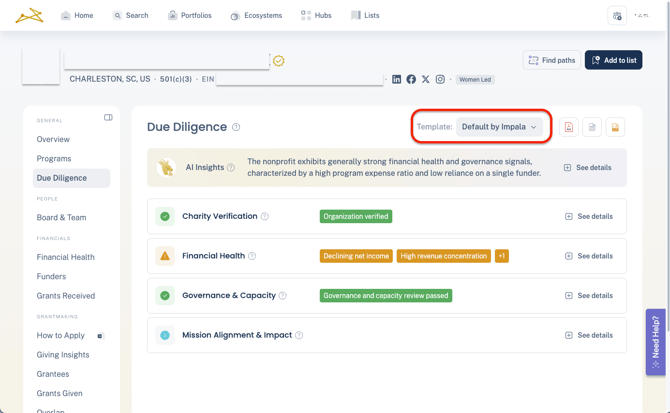This screenshot has width=670, height=413.
Task: Click help icon beside Financial Health
Action: pyautogui.click(x=252, y=256)
